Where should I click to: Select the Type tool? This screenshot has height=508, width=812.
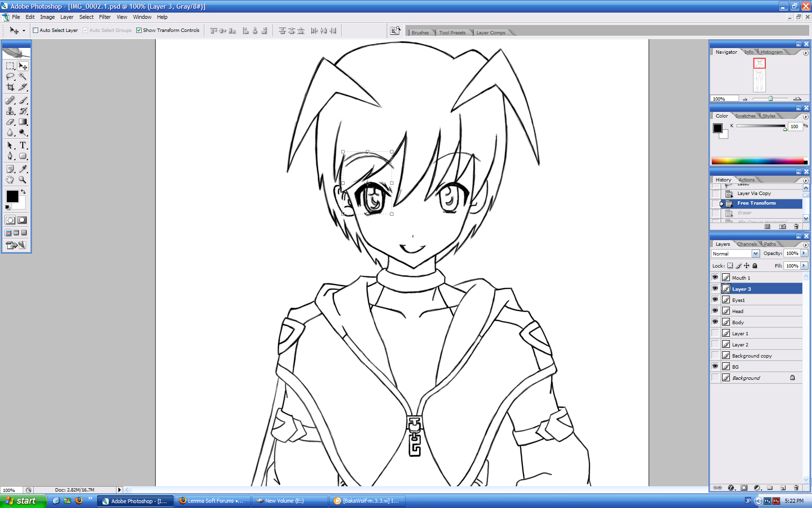click(23, 145)
